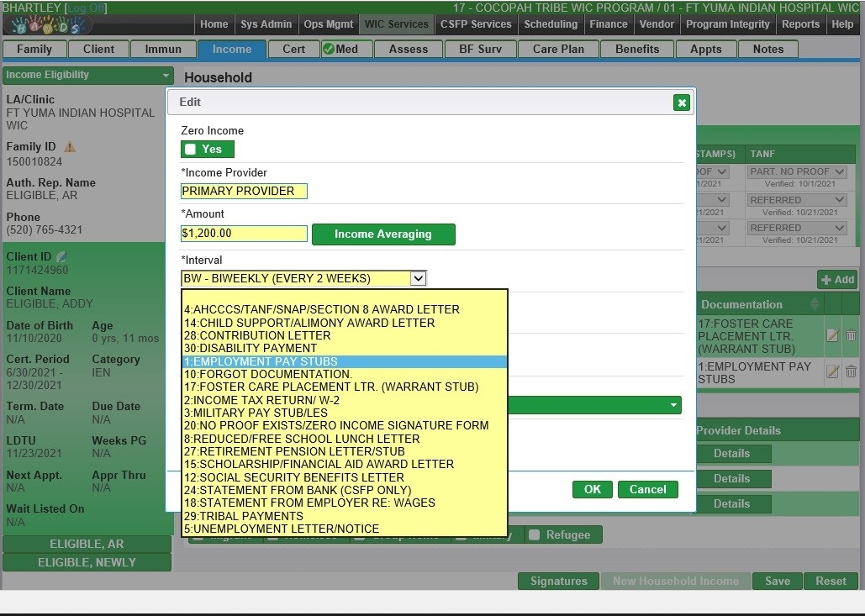Click the Family ID warning triangle icon
The image size is (865, 616).
click(70, 147)
